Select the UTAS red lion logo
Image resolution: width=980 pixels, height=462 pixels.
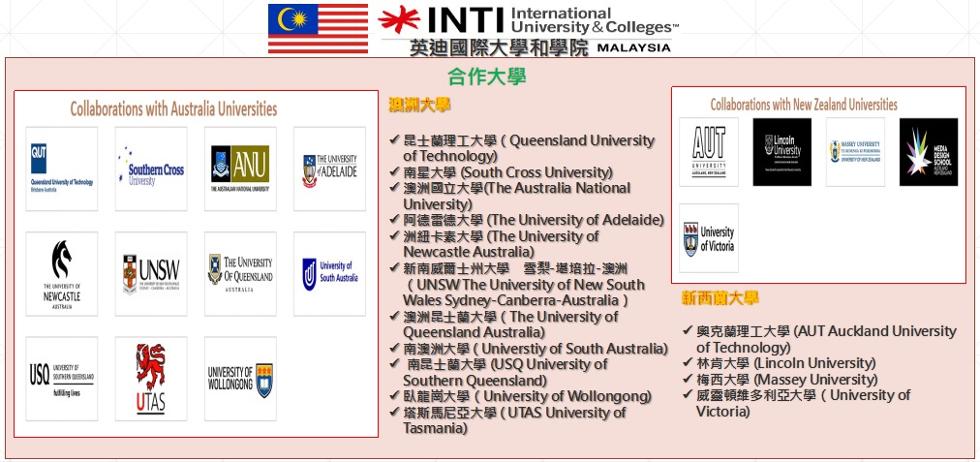coord(151,379)
